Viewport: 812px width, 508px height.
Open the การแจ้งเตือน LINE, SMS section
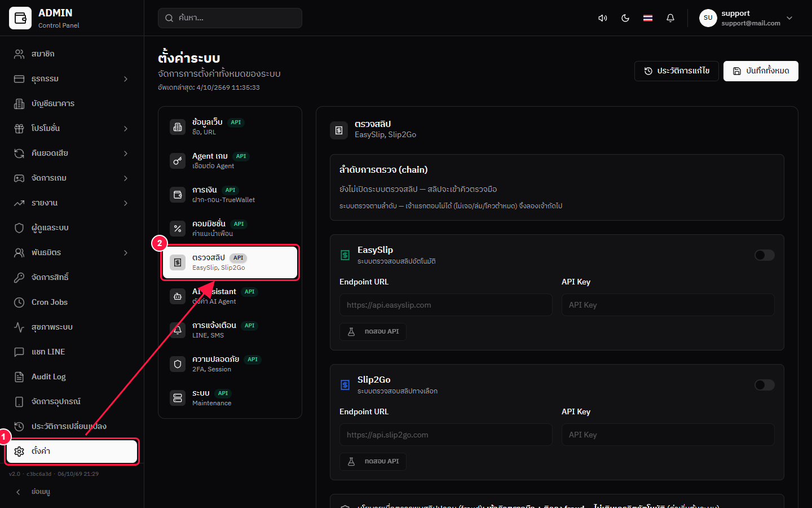coord(230,330)
